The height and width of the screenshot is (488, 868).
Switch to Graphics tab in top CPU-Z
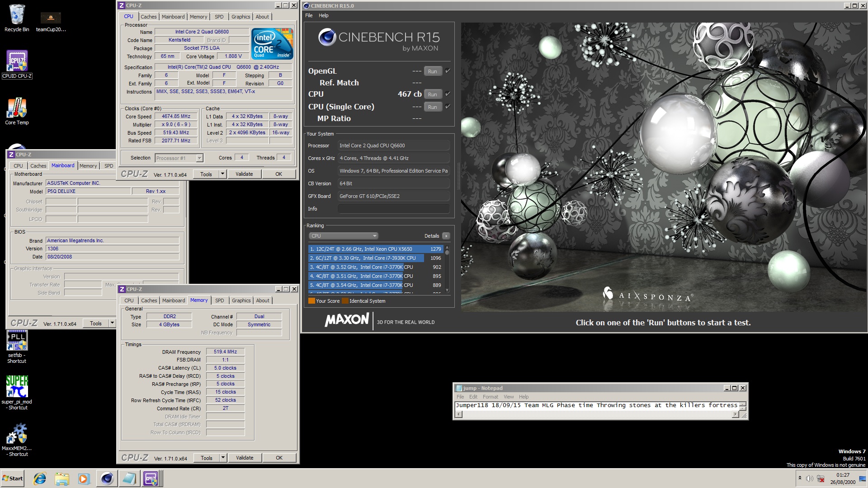point(241,17)
